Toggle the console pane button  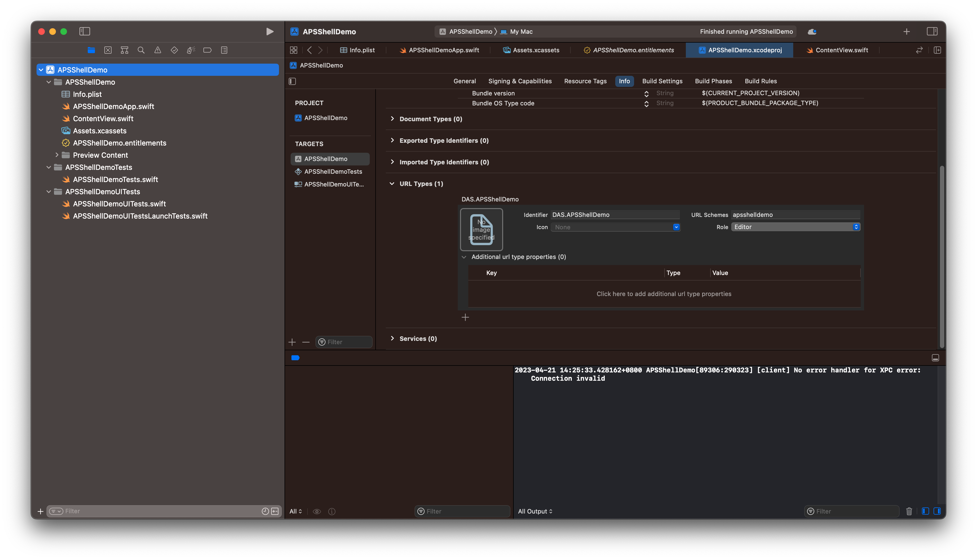point(937,511)
